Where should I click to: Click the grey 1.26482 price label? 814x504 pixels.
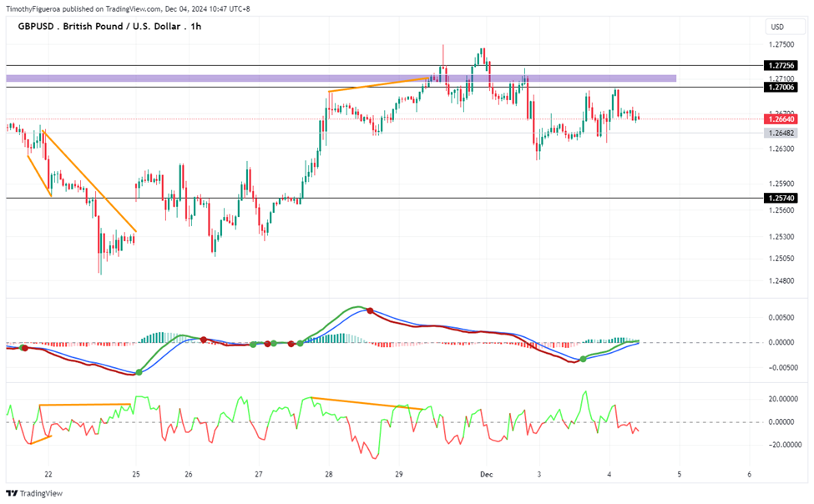[x=781, y=134]
